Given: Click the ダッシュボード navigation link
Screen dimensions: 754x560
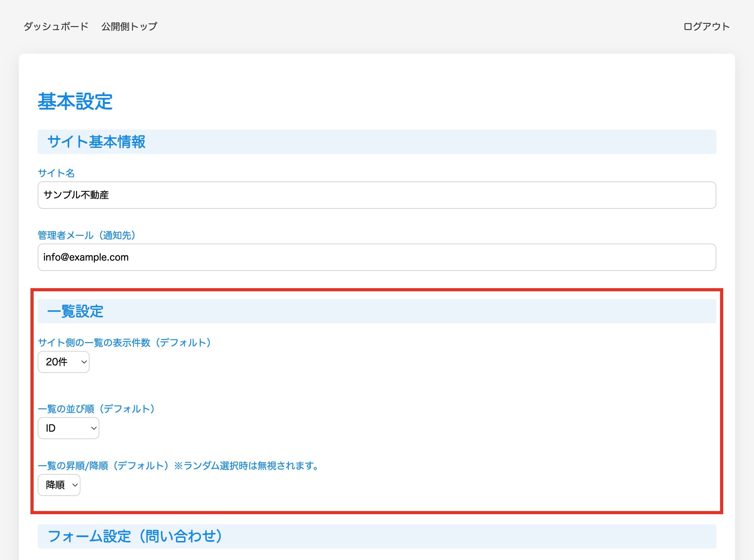Looking at the screenshot, I should [56, 26].
